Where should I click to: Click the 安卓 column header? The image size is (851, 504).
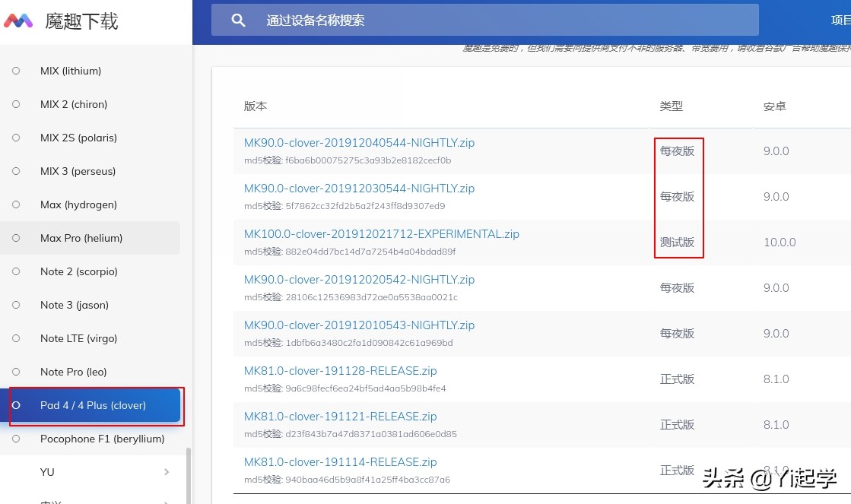click(774, 106)
